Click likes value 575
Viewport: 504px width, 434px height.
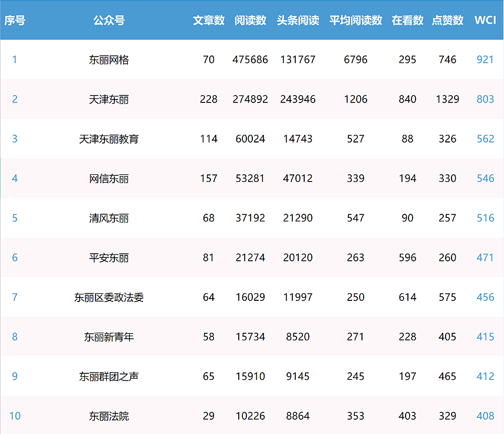[x=447, y=297]
